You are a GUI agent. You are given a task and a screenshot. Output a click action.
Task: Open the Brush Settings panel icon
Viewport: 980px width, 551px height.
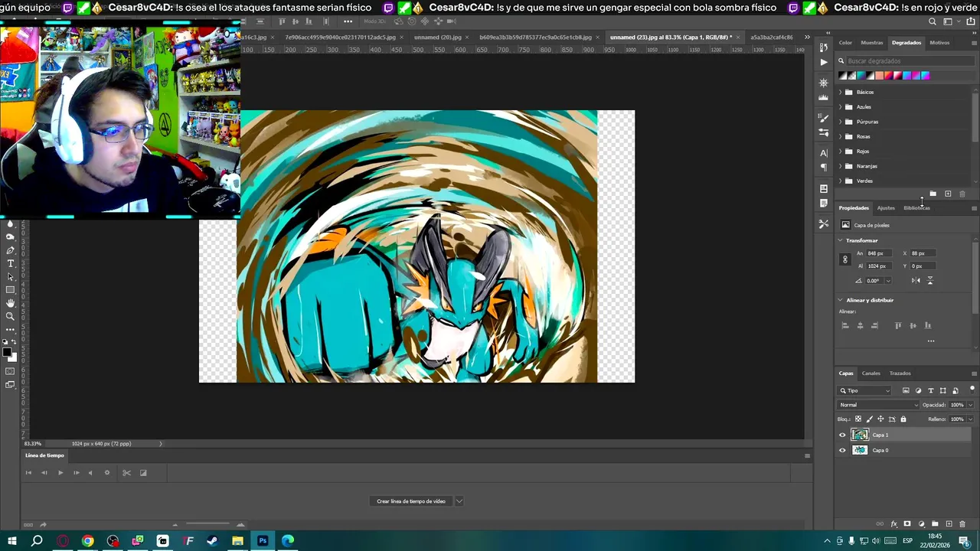[x=824, y=132]
